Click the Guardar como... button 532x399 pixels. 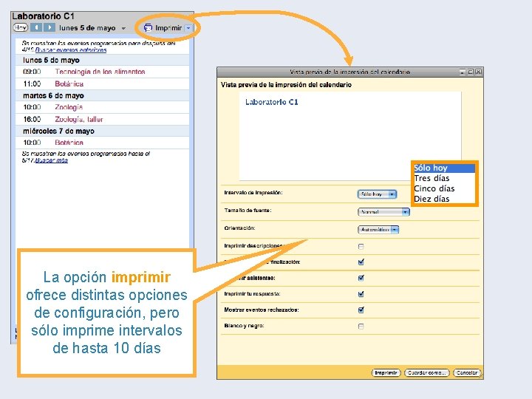[x=427, y=372]
